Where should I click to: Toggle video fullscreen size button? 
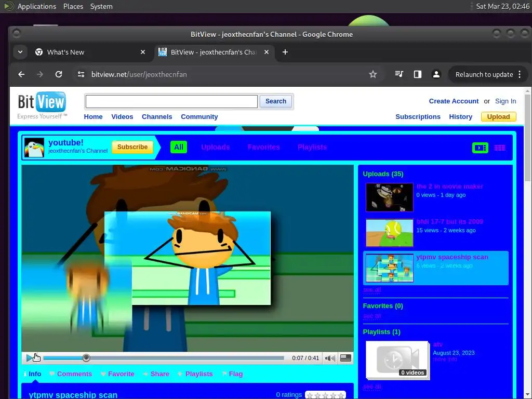click(x=345, y=358)
